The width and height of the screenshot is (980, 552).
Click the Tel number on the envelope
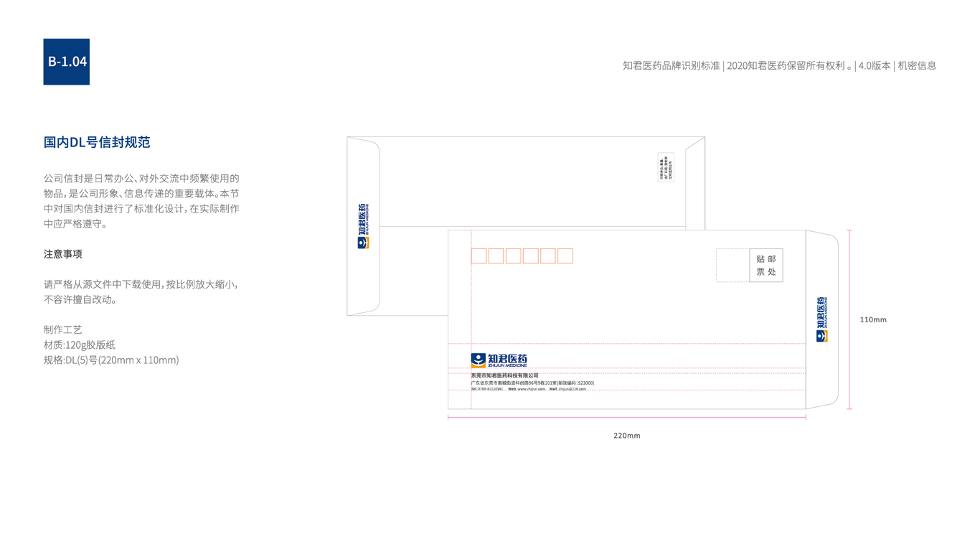[487, 389]
